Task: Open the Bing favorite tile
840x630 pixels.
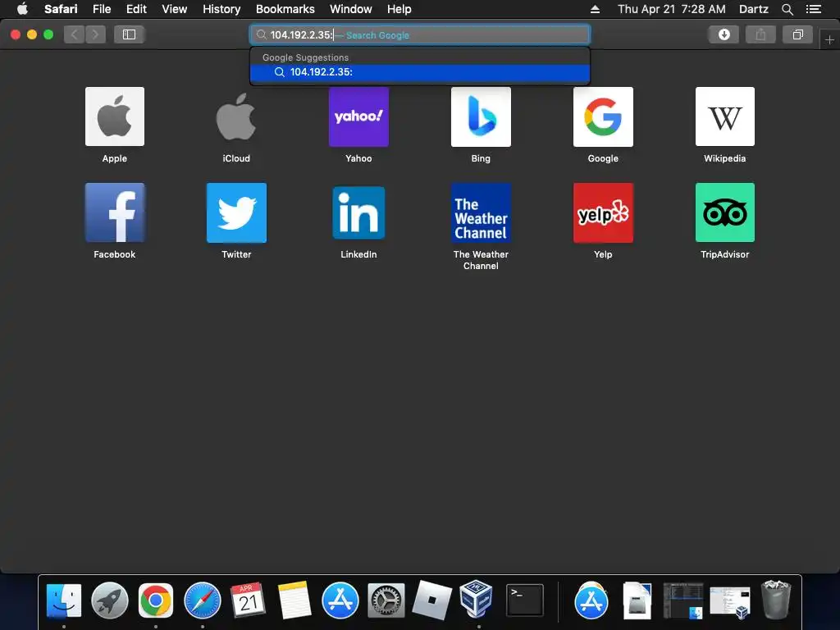Action: pos(481,116)
